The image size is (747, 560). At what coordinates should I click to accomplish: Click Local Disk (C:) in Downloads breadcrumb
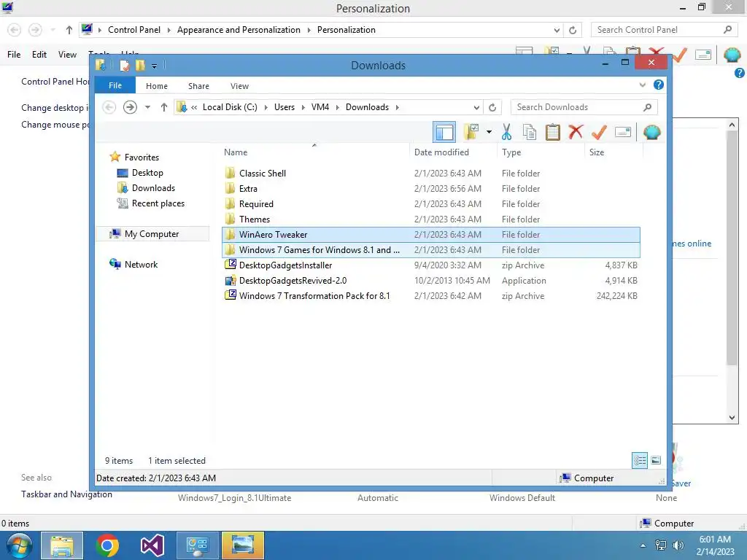230,107
